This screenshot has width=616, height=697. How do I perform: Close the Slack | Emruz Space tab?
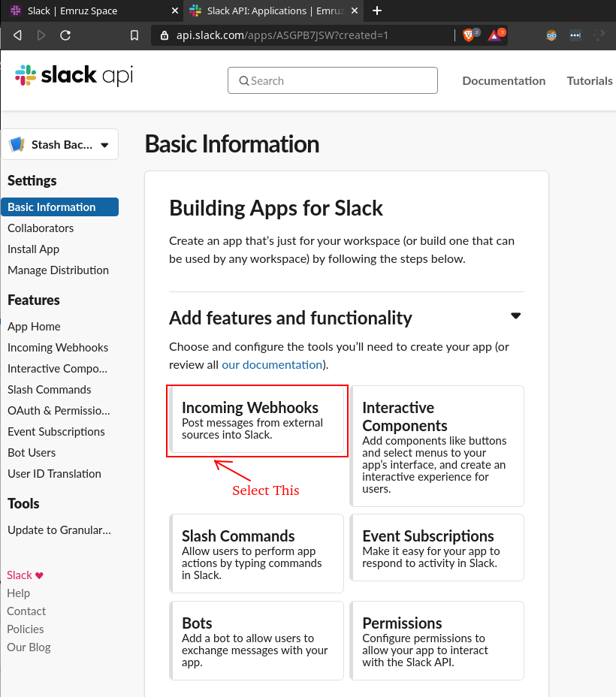[x=174, y=11]
